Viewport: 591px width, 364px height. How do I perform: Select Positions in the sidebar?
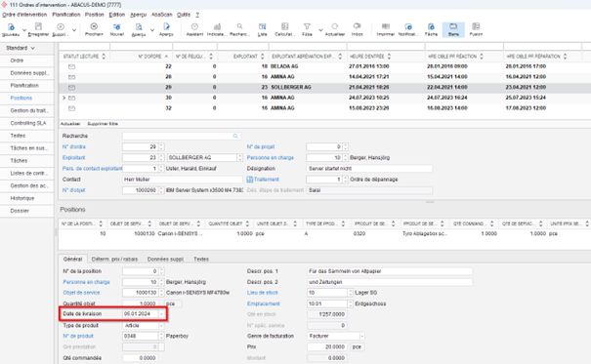[x=21, y=99]
